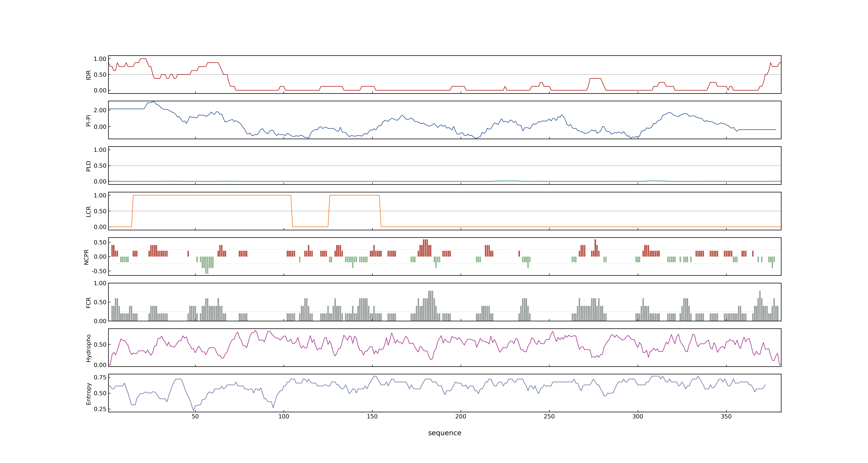868x463 pixels.
Task: Click the IDR y-axis label
Action: pyautogui.click(x=88, y=75)
